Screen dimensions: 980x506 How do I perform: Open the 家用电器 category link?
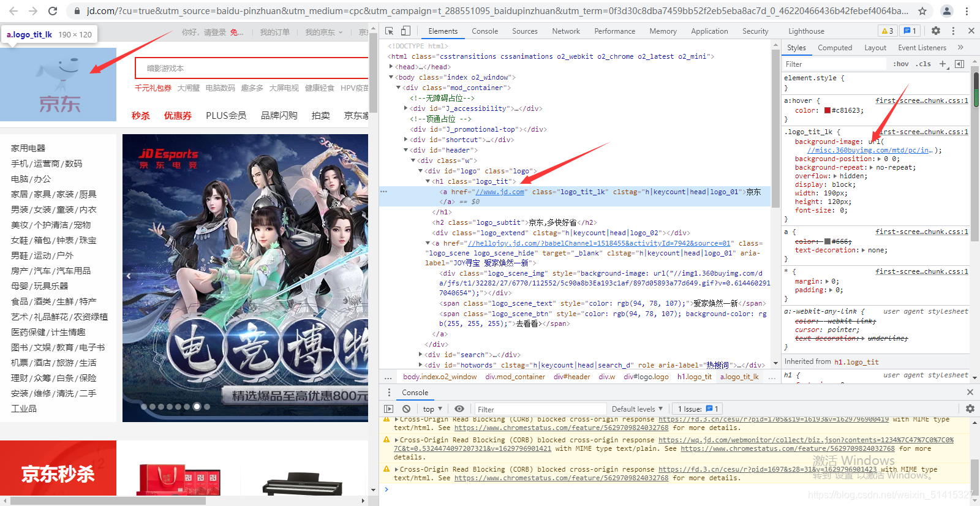(28, 148)
